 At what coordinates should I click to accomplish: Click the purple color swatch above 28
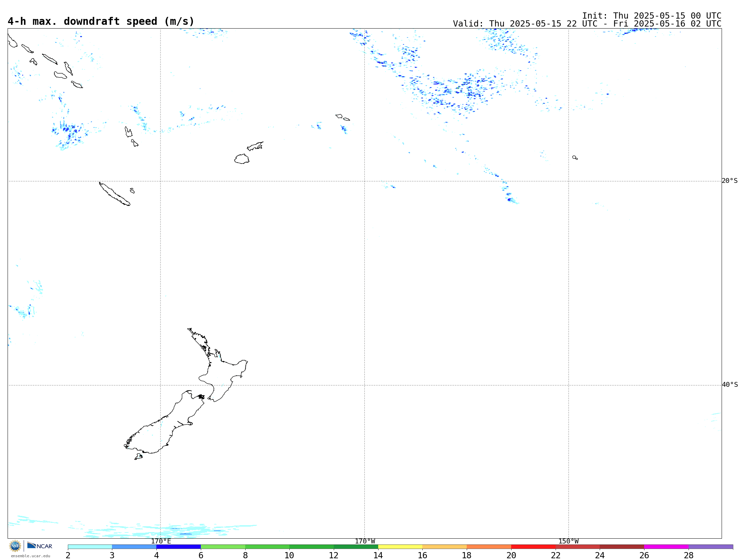click(x=711, y=547)
